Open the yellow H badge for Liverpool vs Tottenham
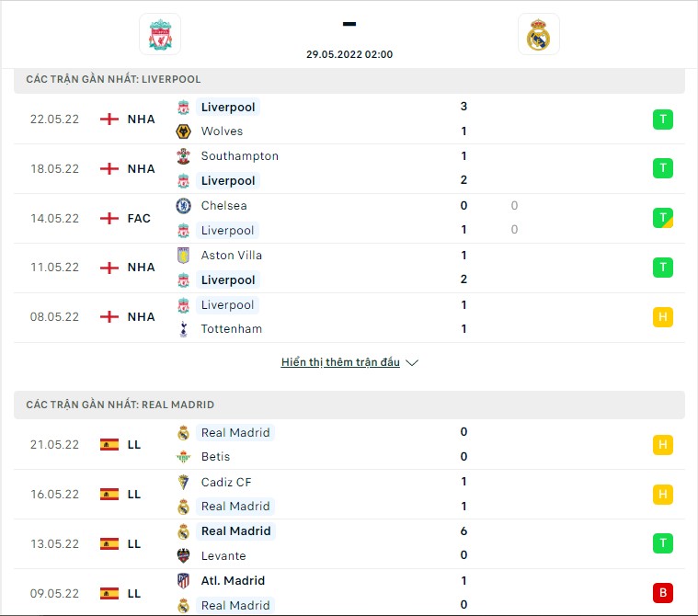This screenshot has height=616, width=698. click(663, 317)
